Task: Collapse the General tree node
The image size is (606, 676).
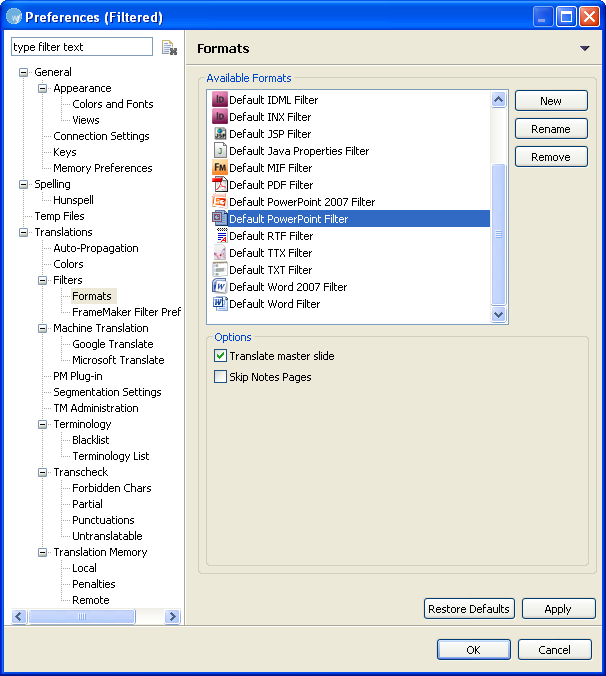Action: pos(23,72)
